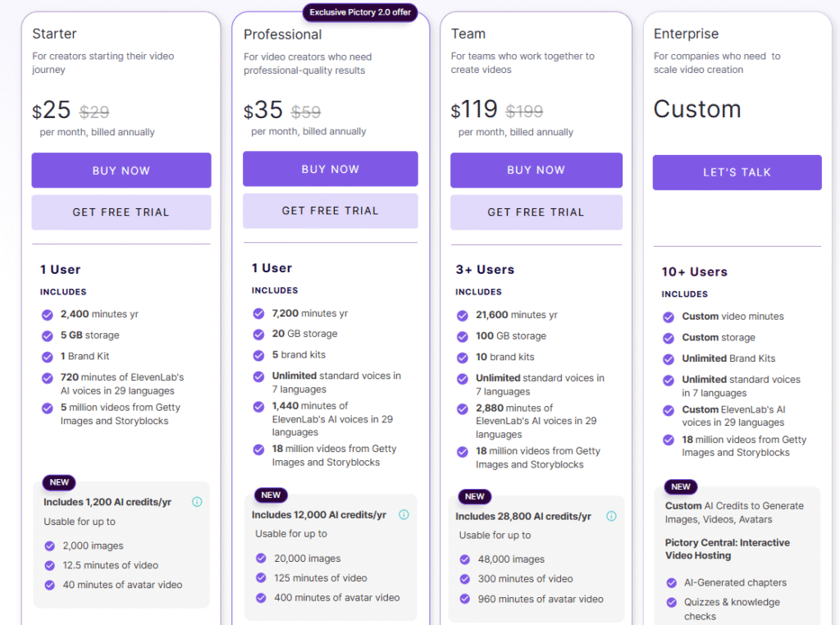
Task: Click Buy Now for the Starter plan
Action: (121, 171)
